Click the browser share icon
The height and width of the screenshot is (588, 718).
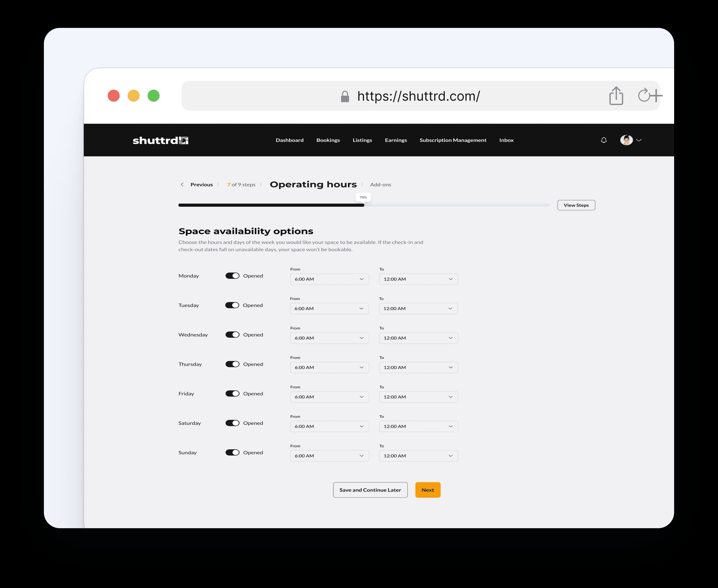616,96
